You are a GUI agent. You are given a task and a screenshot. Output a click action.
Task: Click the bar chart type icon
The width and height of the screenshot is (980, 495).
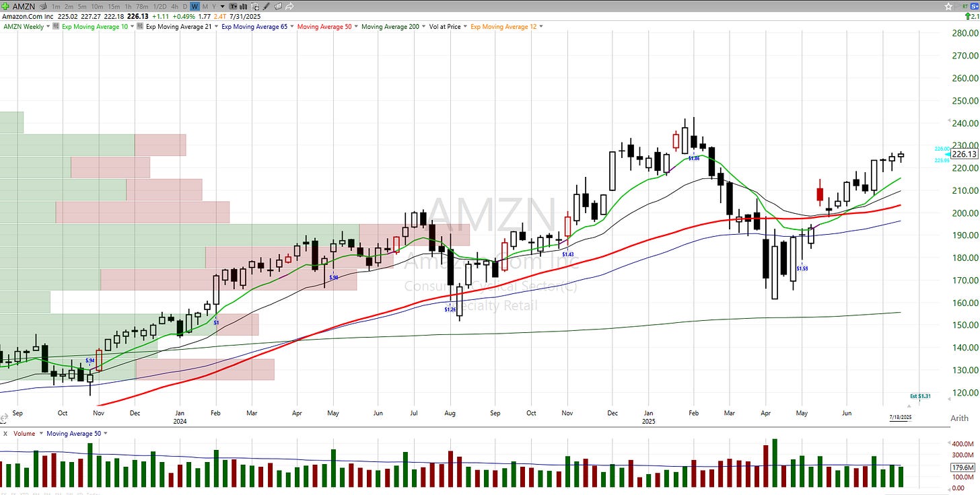pos(243,7)
